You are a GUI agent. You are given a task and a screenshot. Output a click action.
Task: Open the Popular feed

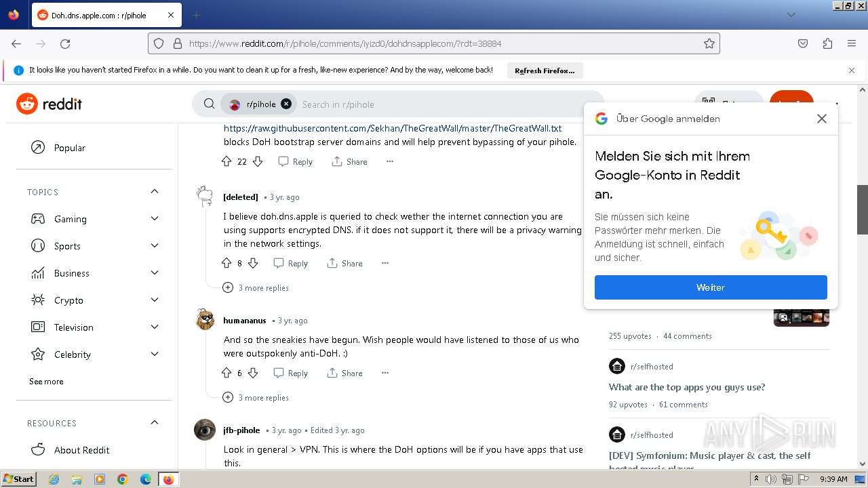pos(94,148)
